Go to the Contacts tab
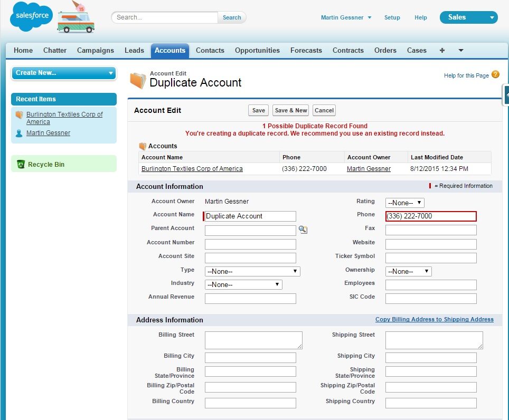Screen dimensions: 509x420 click(210, 51)
